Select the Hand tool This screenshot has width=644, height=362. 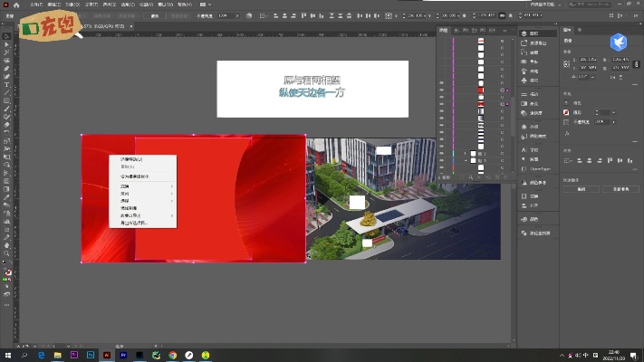6,245
